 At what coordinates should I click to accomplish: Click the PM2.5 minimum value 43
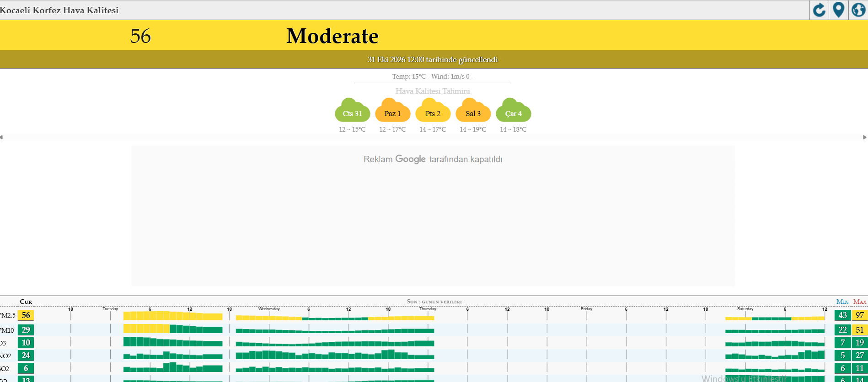tap(842, 315)
